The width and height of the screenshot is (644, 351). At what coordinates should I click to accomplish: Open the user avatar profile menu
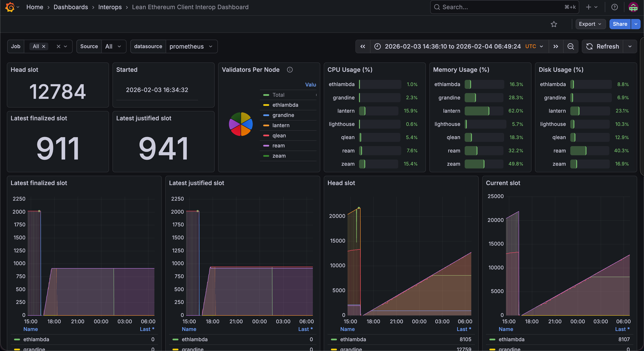[x=633, y=7]
